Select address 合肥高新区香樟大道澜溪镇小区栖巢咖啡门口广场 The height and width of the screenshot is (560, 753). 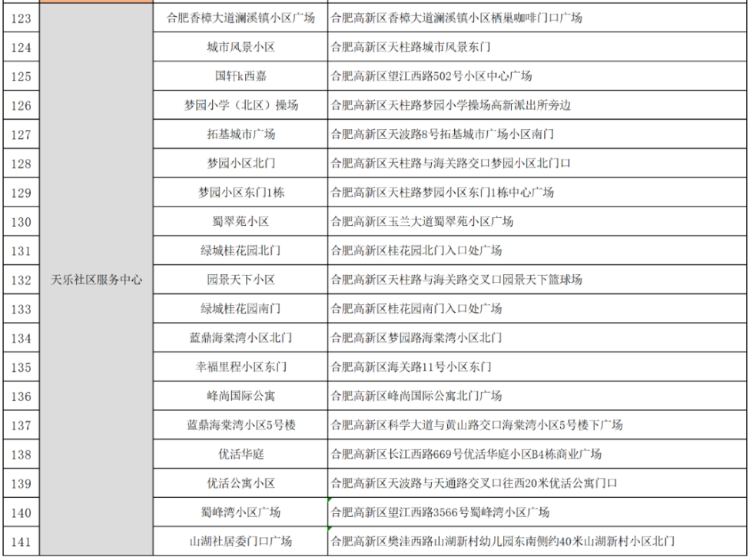click(537, 18)
